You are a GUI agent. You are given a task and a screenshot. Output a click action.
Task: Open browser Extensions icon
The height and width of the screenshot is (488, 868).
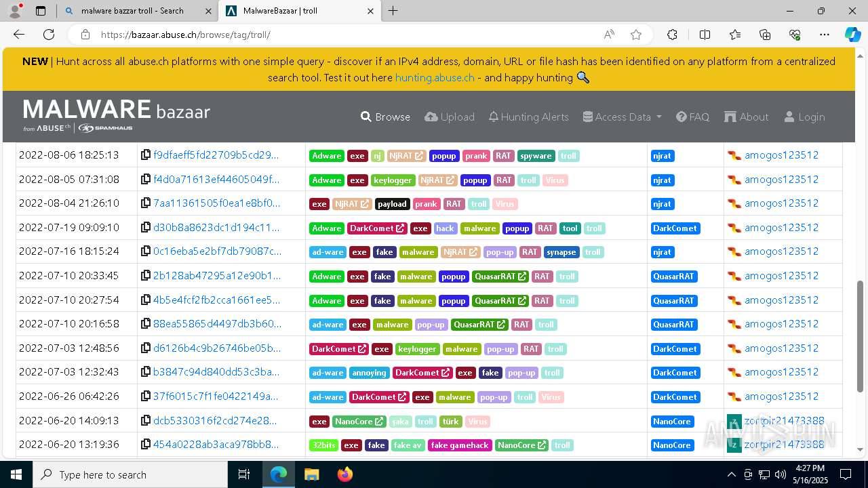(x=672, y=35)
